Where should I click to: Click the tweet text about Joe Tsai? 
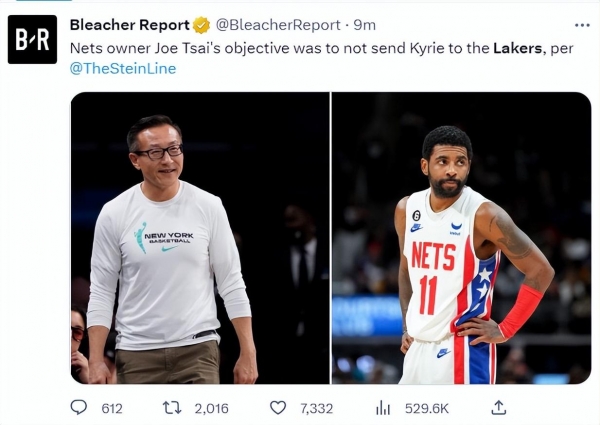point(321,58)
